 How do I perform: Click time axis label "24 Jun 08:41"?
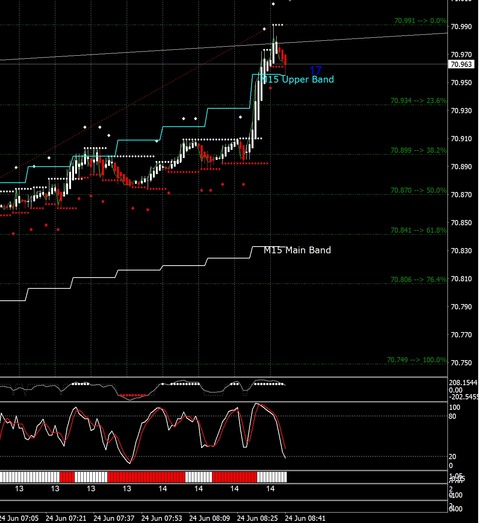pos(305,518)
